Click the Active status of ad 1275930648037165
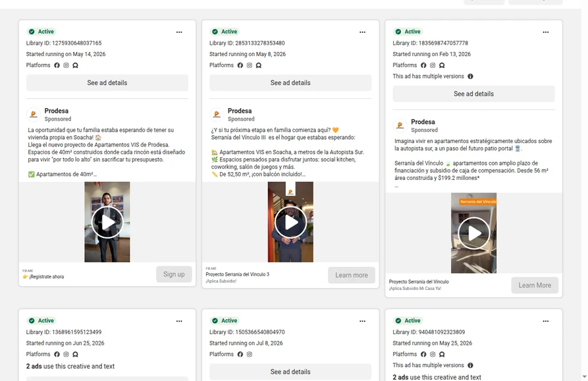 click(41, 32)
